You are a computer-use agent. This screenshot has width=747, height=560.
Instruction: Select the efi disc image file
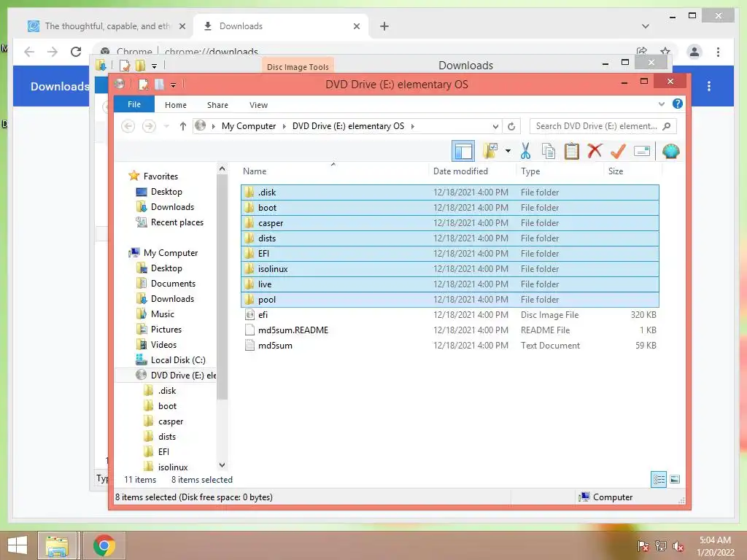pos(449,315)
